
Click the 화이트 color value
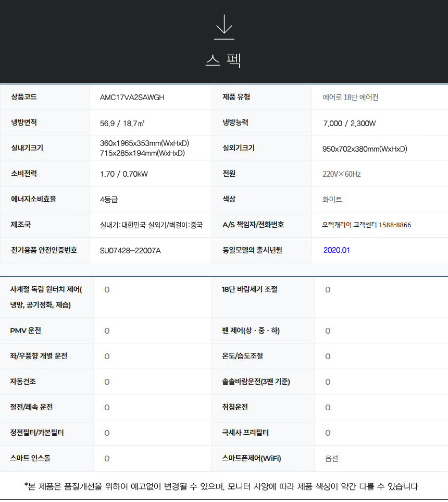coord(332,200)
